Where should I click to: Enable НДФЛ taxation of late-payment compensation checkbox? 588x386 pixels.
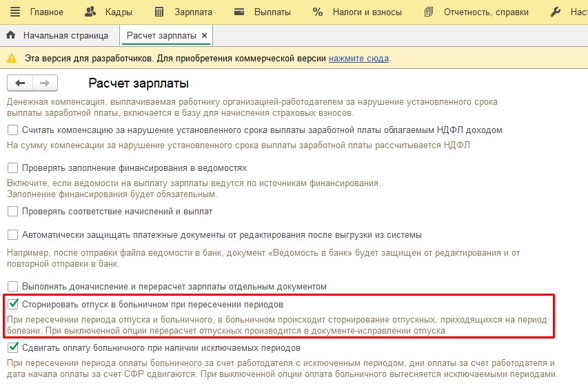pos(12,130)
